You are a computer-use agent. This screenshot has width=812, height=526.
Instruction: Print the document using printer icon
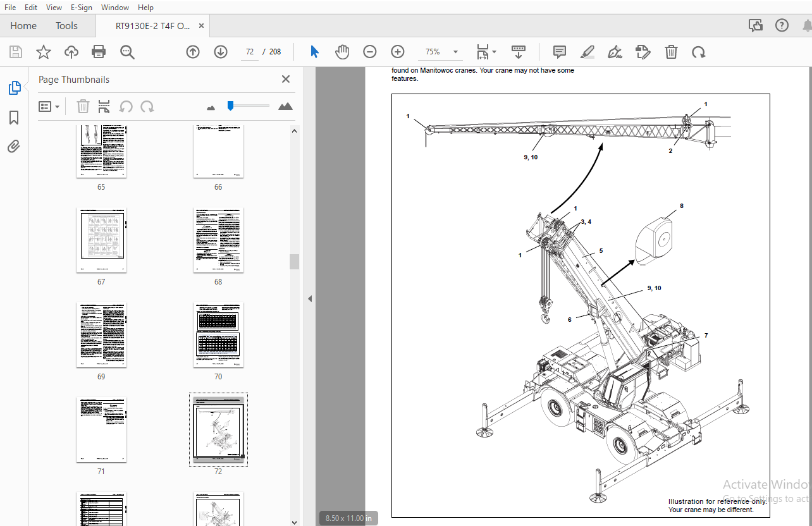pos(99,52)
